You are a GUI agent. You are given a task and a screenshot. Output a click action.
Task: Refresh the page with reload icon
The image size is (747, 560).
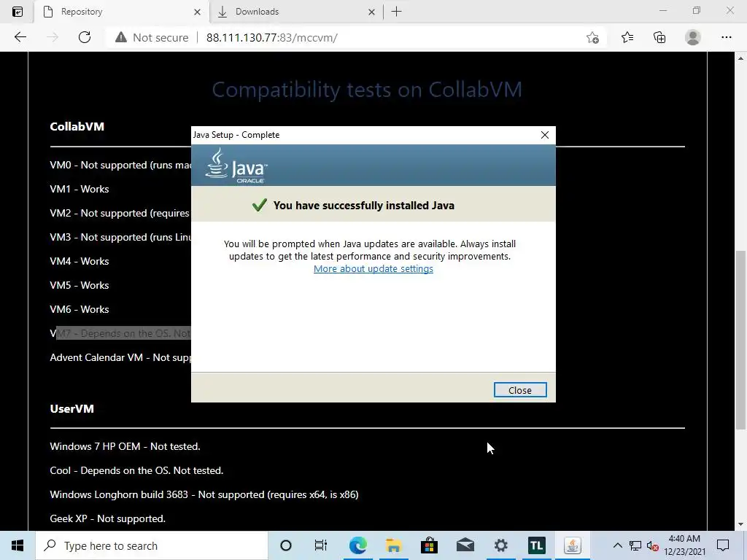(x=85, y=37)
